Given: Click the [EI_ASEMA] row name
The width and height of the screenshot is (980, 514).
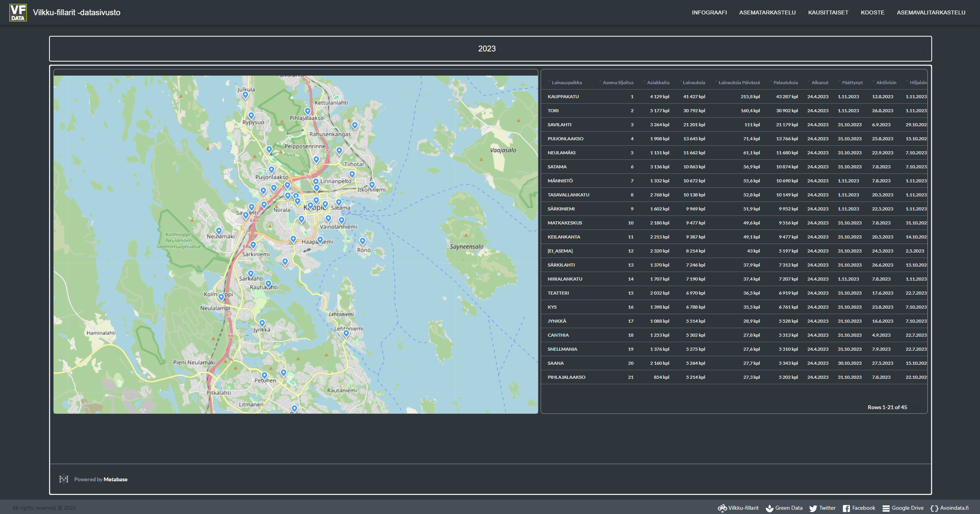Looking at the screenshot, I should pos(560,251).
